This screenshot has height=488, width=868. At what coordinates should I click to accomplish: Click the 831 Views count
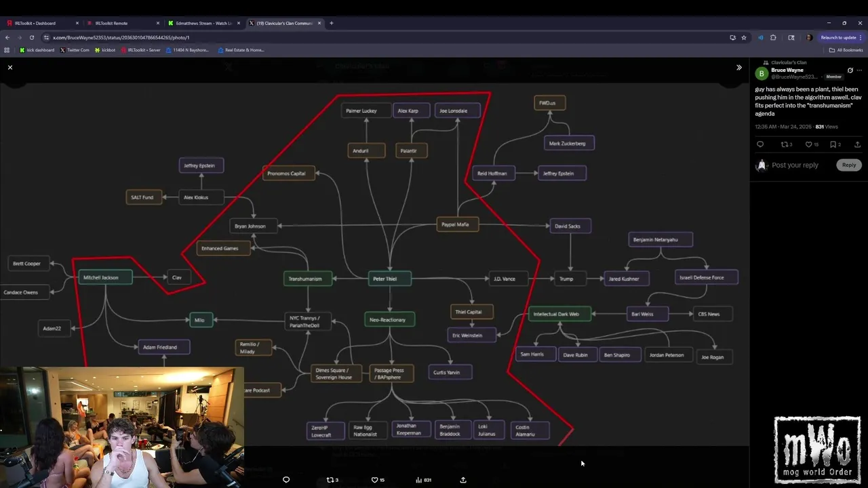pos(827,127)
